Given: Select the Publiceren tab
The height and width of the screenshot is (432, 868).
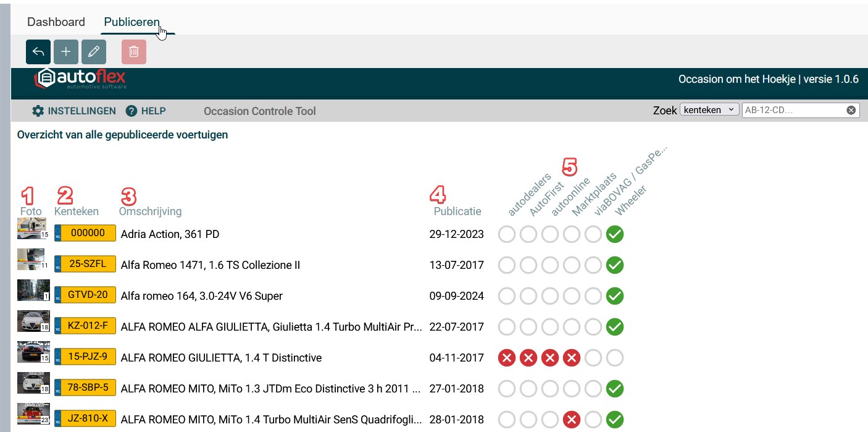Looking at the screenshot, I should [131, 22].
